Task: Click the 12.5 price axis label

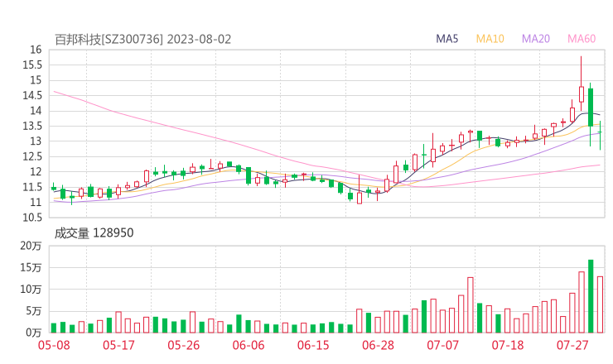Action: 32,156
